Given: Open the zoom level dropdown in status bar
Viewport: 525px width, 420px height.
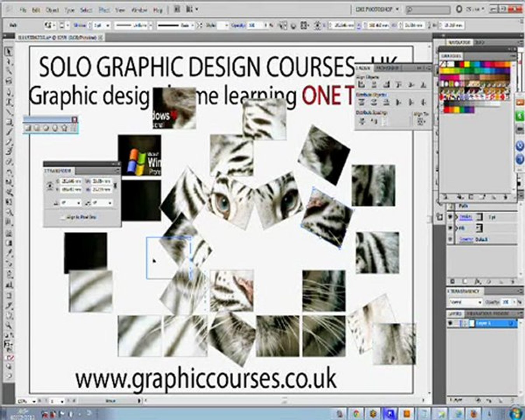Looking at the screenshot, I should (34, 401).
